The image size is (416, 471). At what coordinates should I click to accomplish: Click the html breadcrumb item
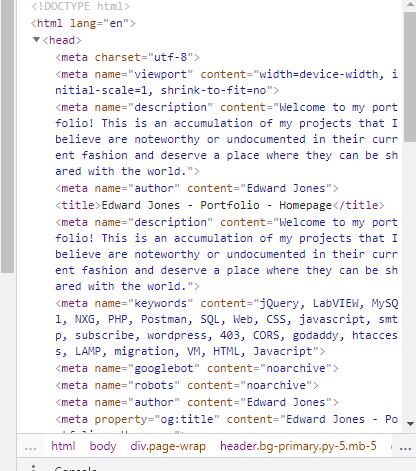[x=63, y=446]
